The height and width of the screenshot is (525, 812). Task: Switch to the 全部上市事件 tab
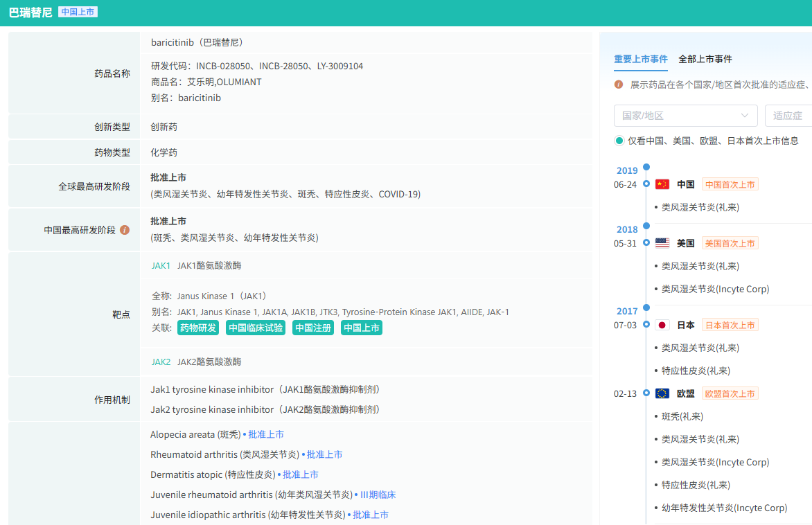point(705,60)
